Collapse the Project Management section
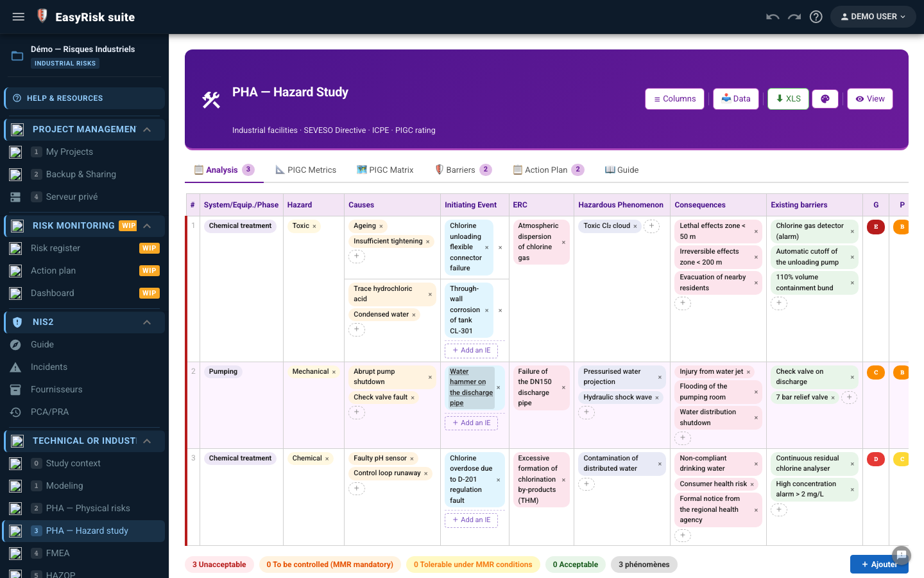 147,130
